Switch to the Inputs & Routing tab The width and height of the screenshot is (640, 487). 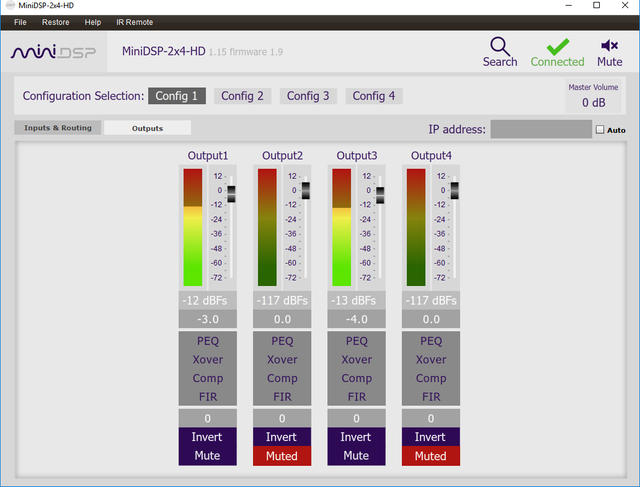58,128
